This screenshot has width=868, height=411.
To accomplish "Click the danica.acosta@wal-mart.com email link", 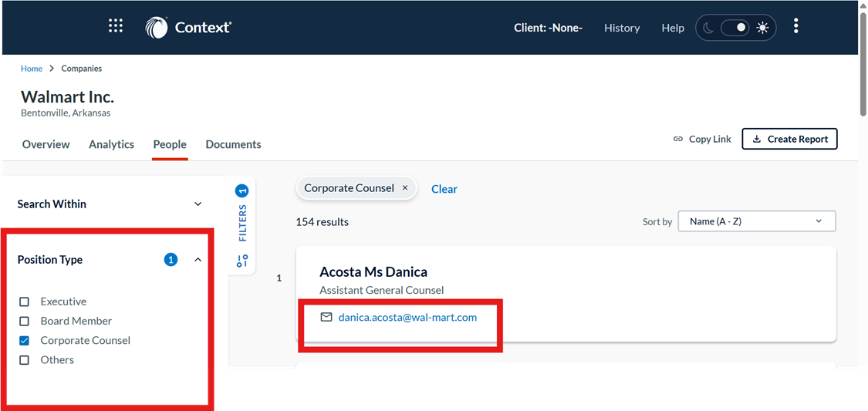I will (x=407, y=318).
